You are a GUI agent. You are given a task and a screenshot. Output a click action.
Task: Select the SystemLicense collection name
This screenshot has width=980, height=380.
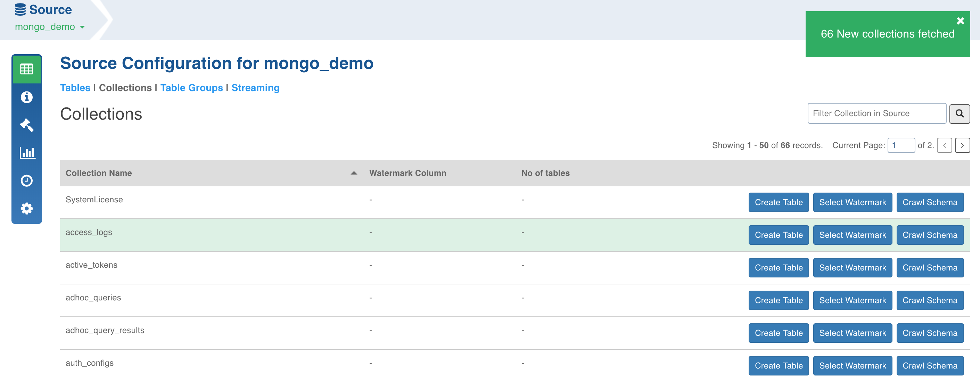click(x=94, y=200)
